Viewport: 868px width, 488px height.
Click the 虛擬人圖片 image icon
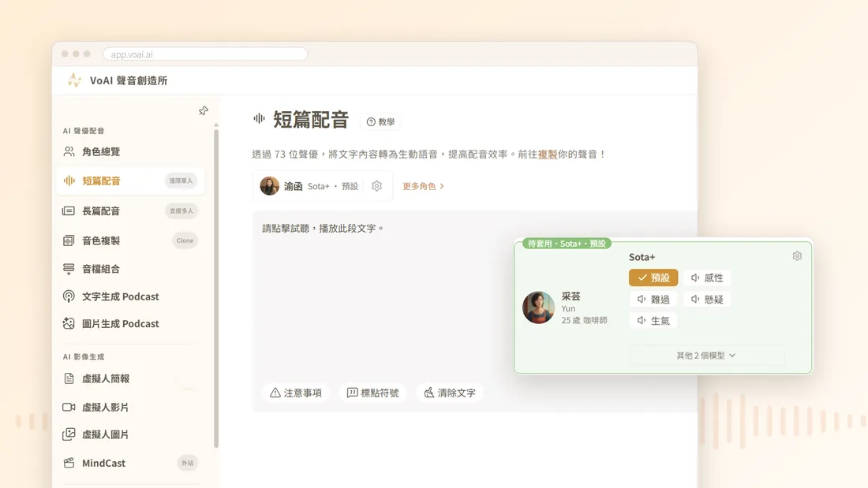[x=69, y=434]
